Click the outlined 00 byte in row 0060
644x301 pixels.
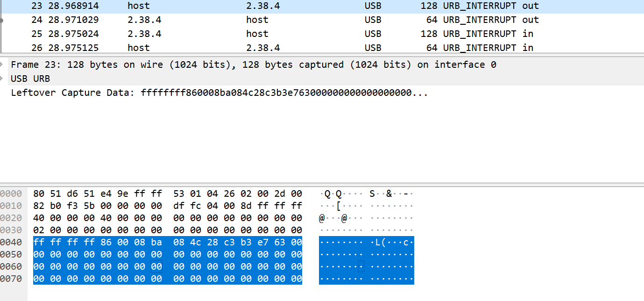click(156, 267)
